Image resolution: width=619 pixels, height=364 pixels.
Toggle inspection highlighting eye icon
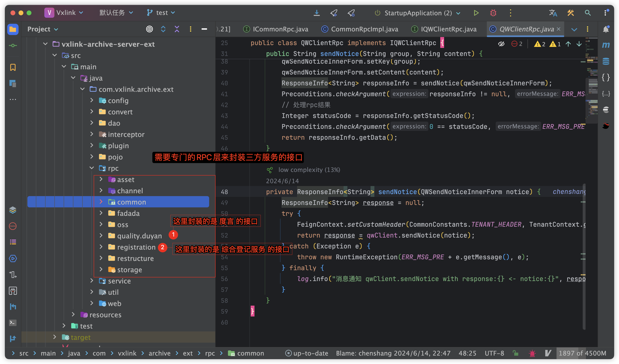click(501, 44)
